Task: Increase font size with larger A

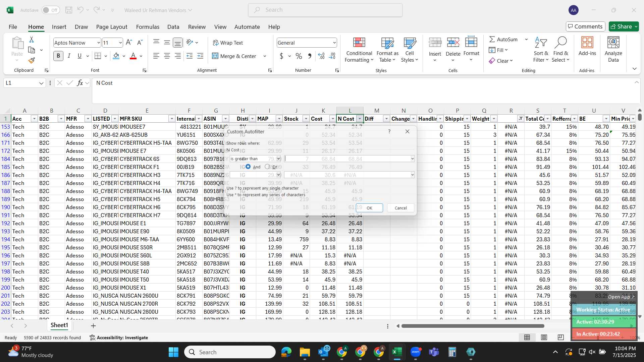Action: [x=129, y=42]
